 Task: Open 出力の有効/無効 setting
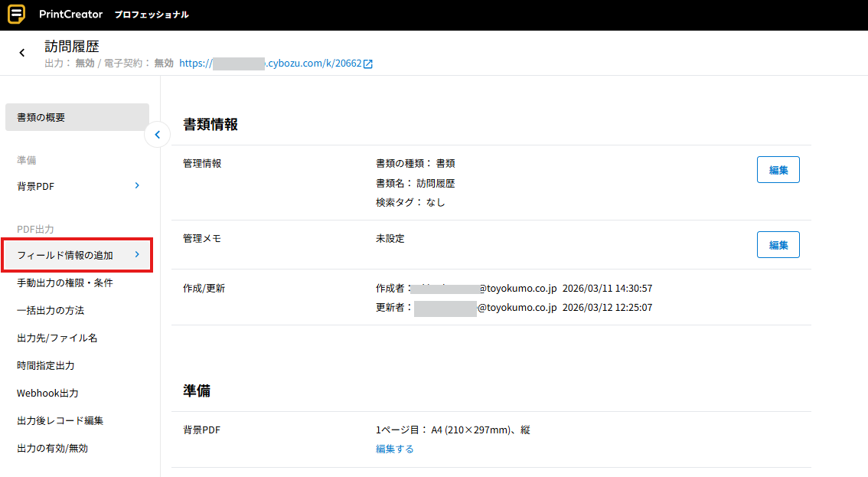52,449
